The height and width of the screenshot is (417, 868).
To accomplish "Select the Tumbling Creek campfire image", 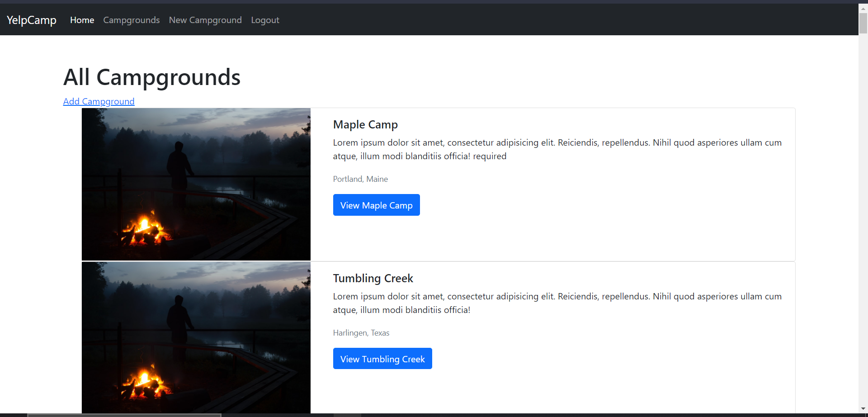I will (x=196, y=337).
